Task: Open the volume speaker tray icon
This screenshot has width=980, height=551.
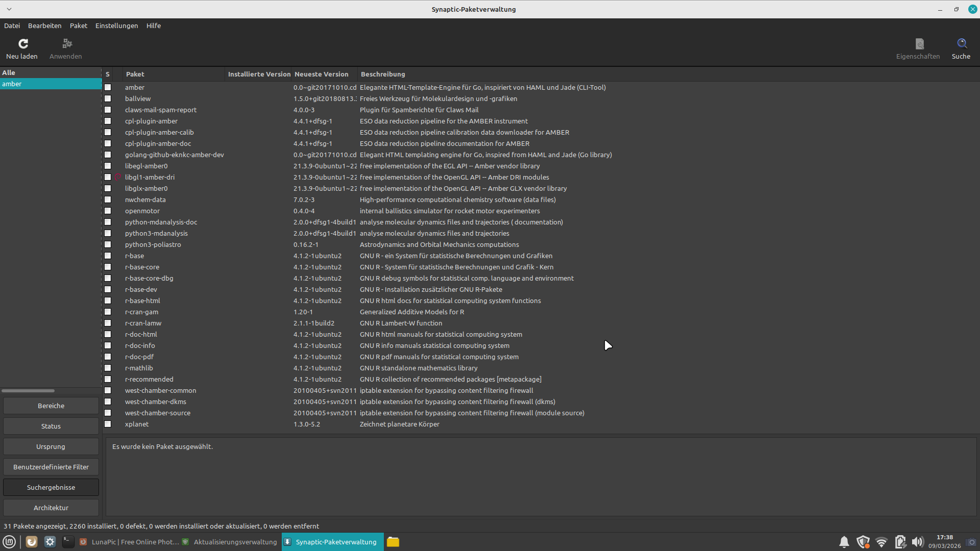Action: [917, 542]
